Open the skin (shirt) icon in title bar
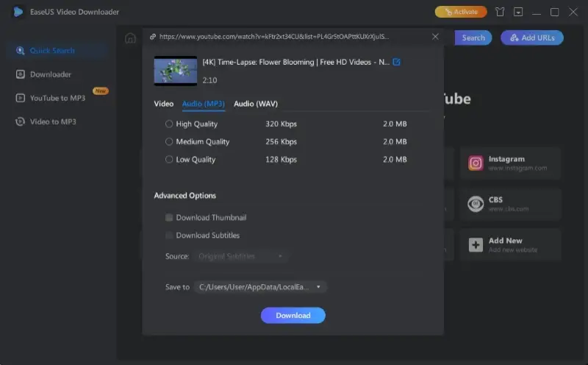Viewport: 588px width, 365px height. (x=500, y=12)
